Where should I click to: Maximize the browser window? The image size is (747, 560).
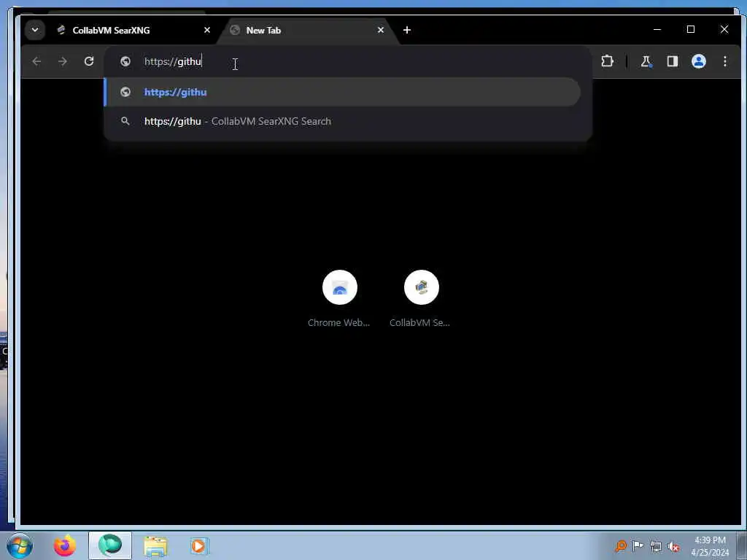[691, 29]
